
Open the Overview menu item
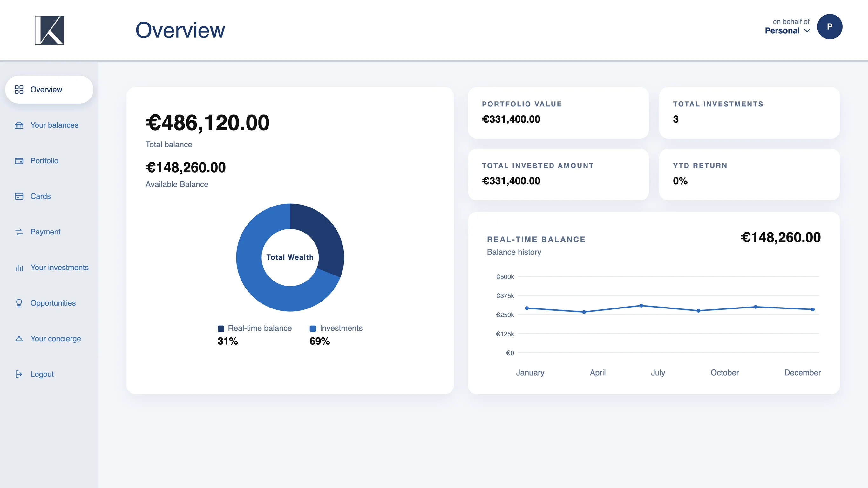(x=49, y=89)
